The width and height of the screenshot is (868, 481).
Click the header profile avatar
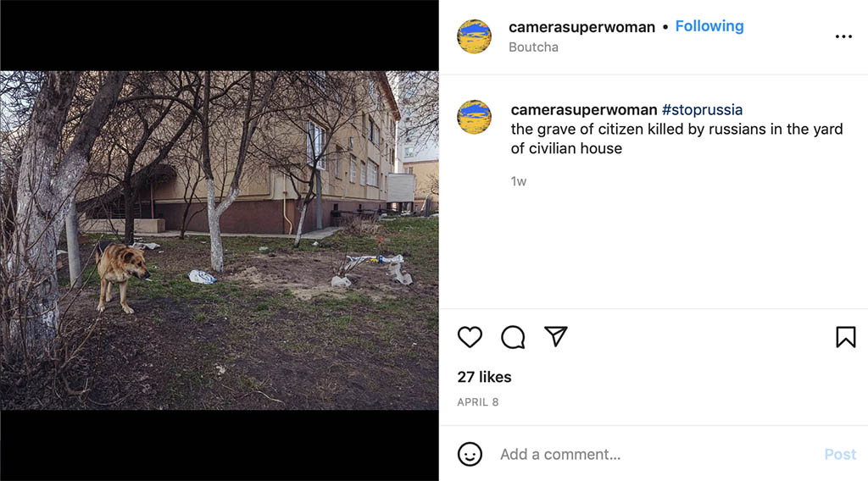tap(474, 36)
